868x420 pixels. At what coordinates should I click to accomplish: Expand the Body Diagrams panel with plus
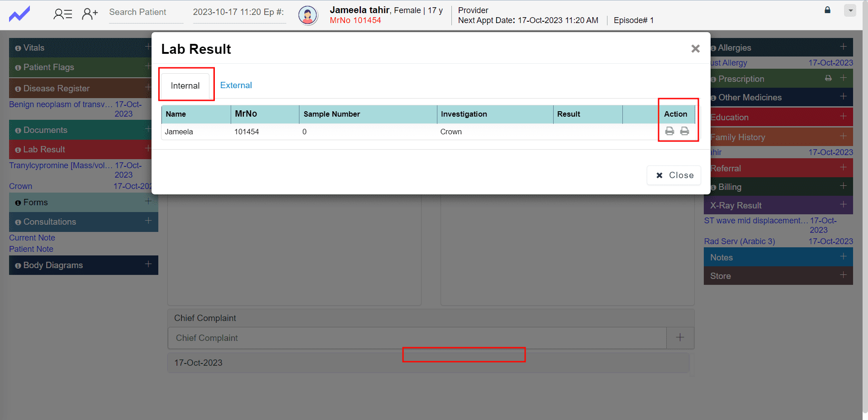[148, 264]
